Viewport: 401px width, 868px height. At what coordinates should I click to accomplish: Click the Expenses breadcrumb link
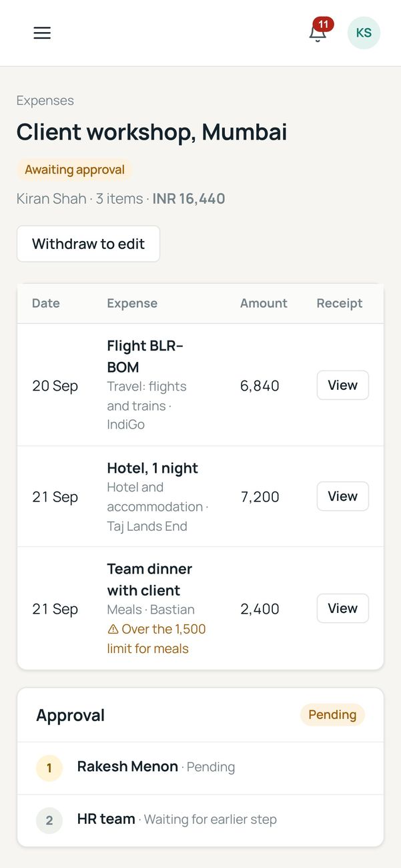pyautogui.click(x=45, y=101)
